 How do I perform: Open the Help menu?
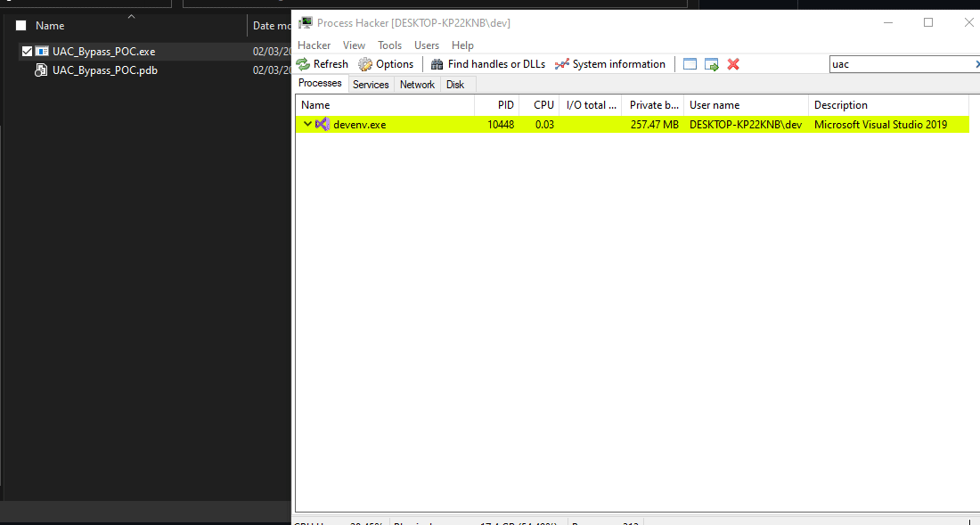(462, 45)
